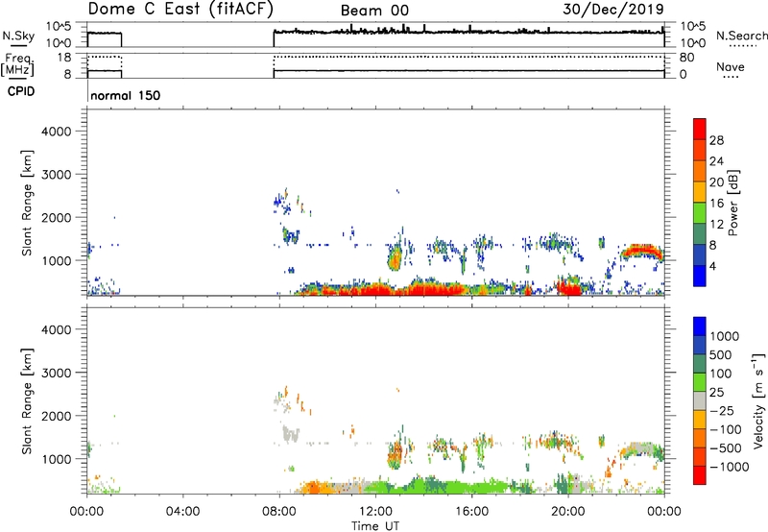Click the "12:00" time axis label
Viewport: 768px width, 532px height.
coord(375,512)
